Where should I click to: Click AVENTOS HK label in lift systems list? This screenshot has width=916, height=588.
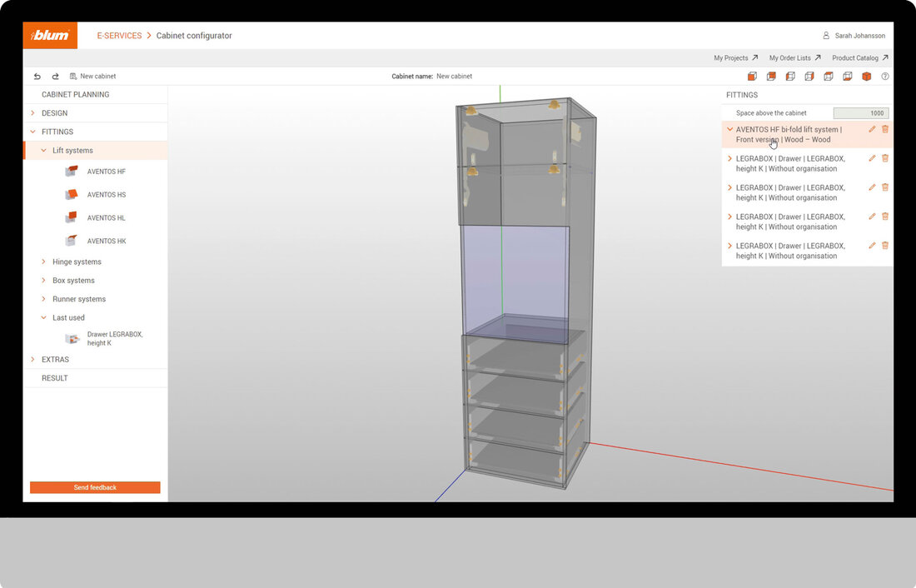107,241
